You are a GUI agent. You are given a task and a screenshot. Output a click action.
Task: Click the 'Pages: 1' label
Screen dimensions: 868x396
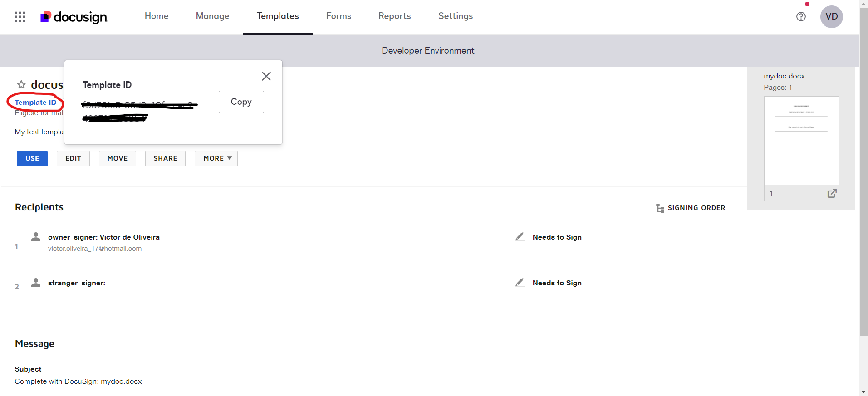pyautogui.click(x=778, y=87)
